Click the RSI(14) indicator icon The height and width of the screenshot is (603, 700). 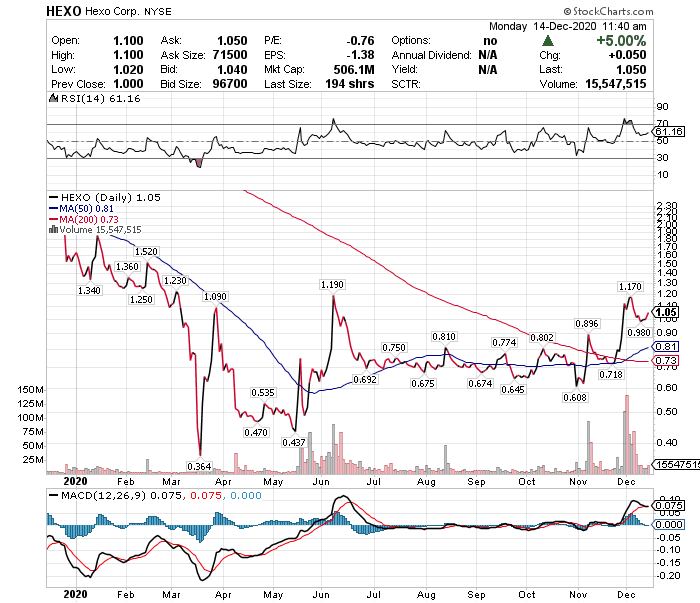tap(53, 98)
